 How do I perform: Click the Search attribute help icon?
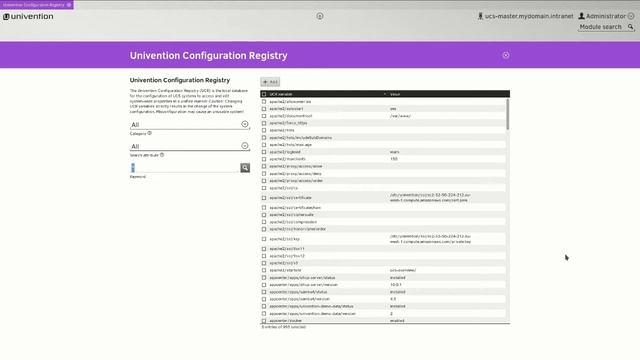pos(162,155)
